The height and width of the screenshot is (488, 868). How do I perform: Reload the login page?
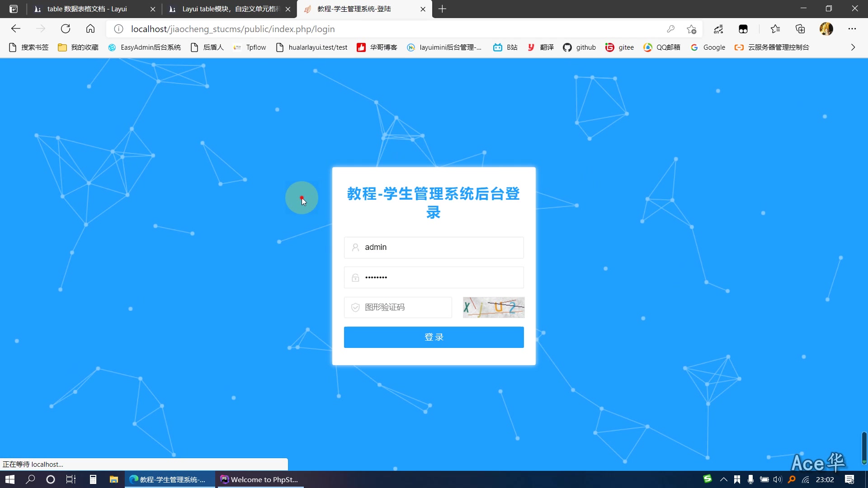[x=66, y=29]
